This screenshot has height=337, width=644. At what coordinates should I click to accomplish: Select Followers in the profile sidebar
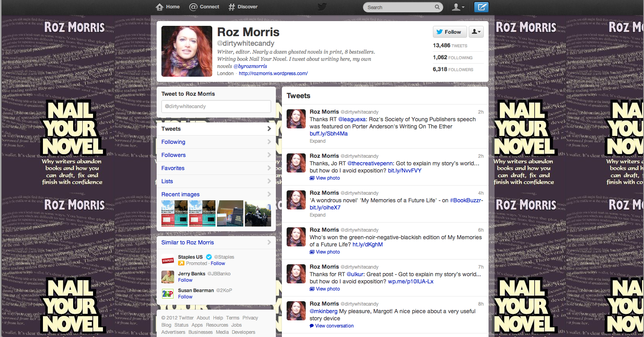click(216, 155)
